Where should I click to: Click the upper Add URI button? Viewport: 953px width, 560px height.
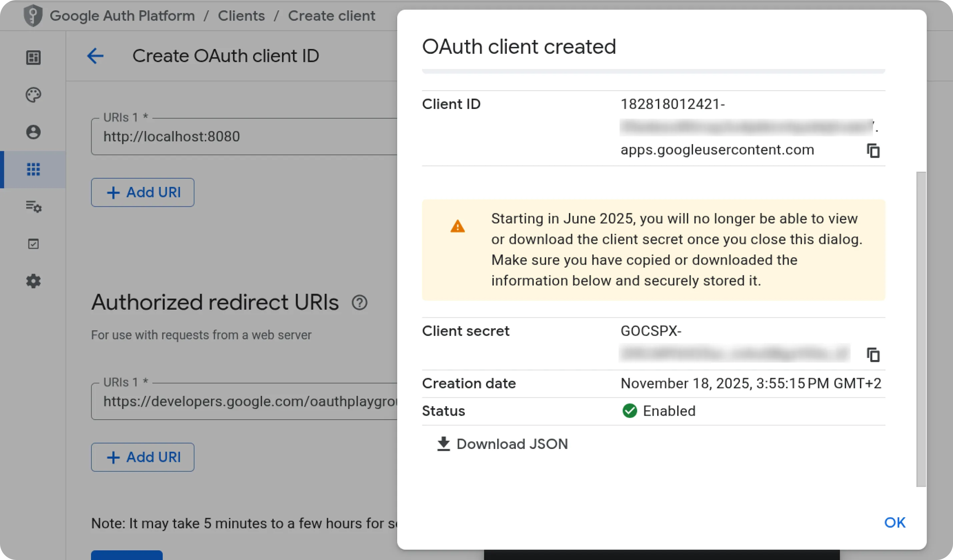(x=143, y=192)
